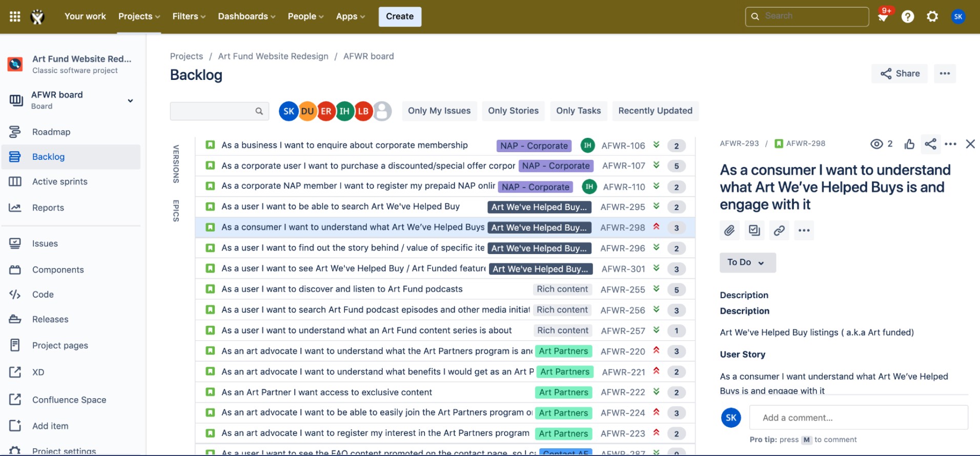Expand the People dropdown menu
980x456 pixels.
305,16
